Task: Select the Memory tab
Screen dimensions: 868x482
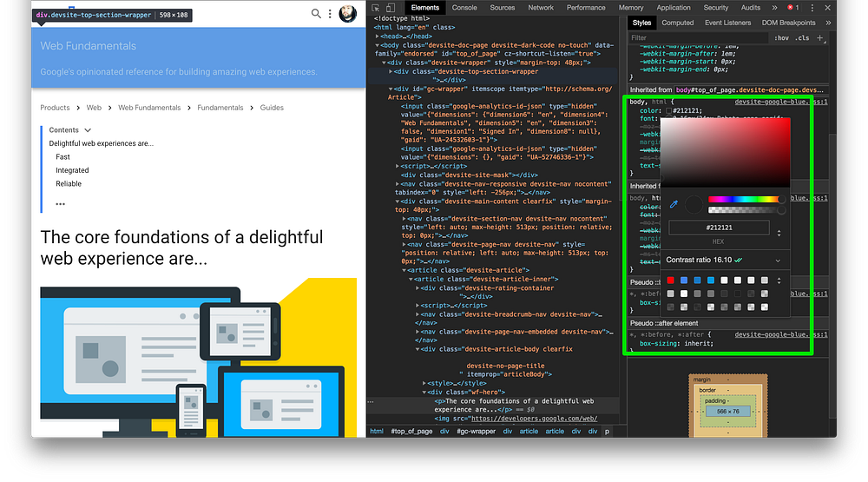Action: click(x=630, y=8)
